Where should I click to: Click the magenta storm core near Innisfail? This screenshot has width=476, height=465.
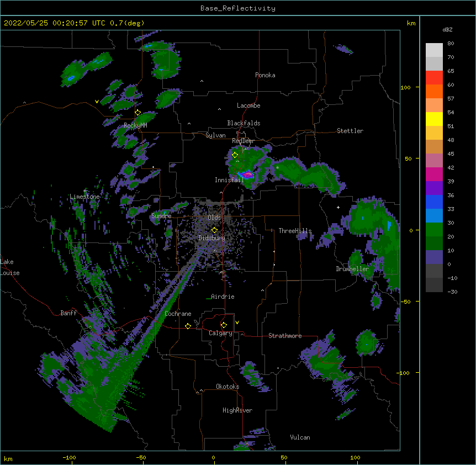coord(248,175)
